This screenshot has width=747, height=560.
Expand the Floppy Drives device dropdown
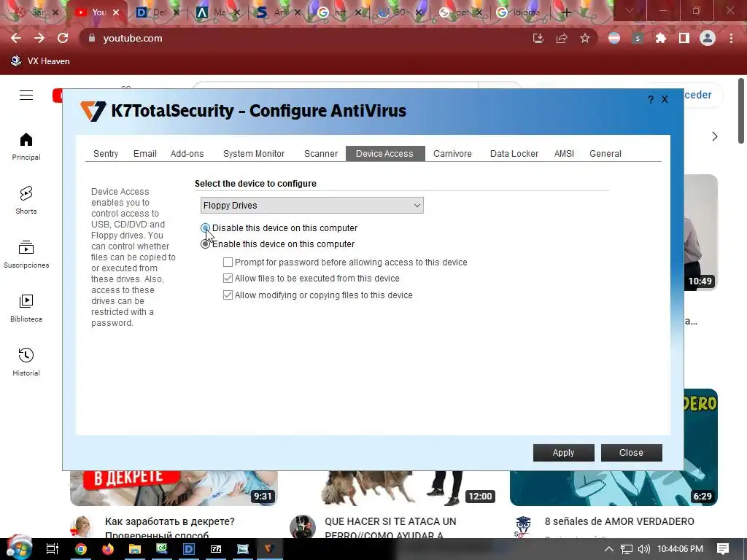coord(312,205)
